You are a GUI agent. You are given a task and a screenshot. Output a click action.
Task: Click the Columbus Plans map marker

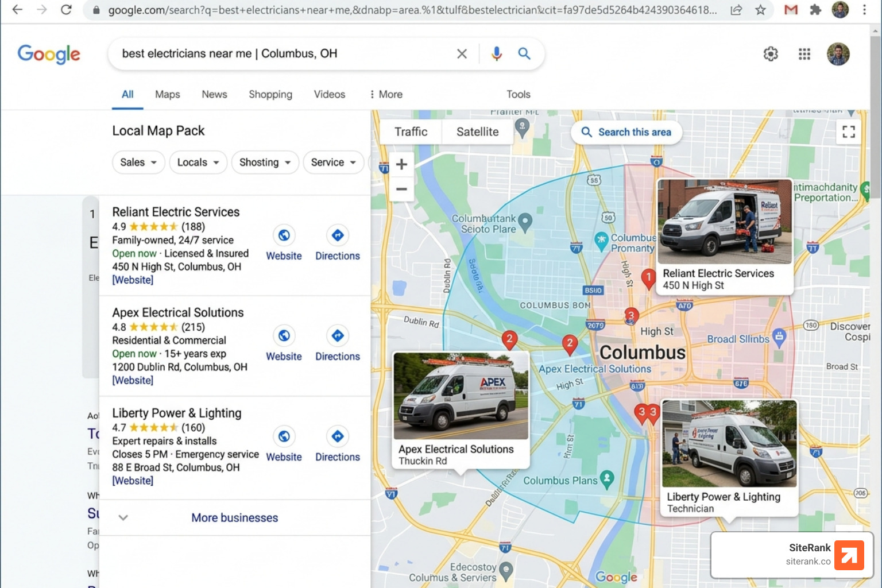[x=607, y=479]
